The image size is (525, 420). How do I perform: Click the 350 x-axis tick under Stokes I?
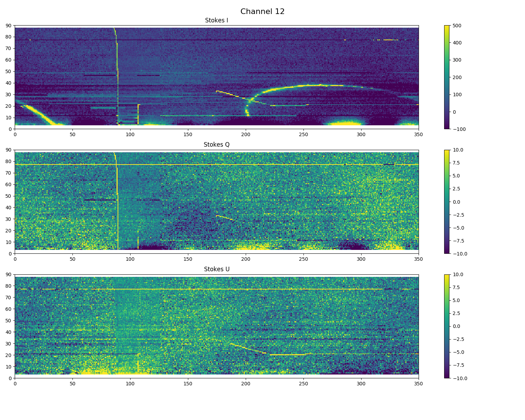(x=419, y=134)
